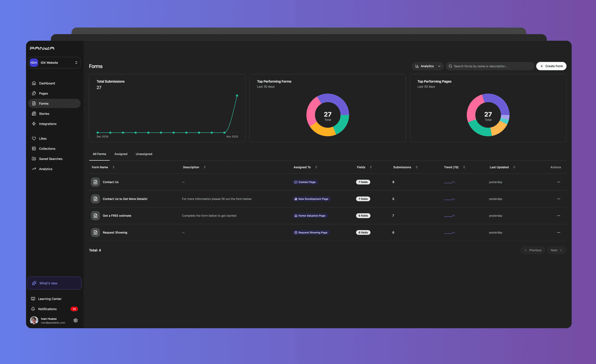Switch to the Assigned tab
The width and height of the screenshot is (596, 364).
click(121, 154)
